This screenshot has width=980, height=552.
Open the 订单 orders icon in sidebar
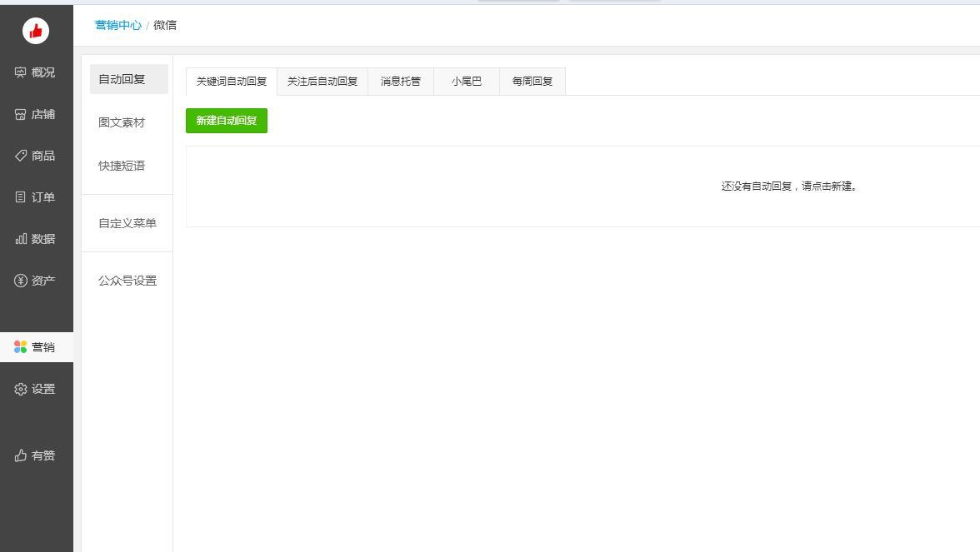(x=21, y=197)
